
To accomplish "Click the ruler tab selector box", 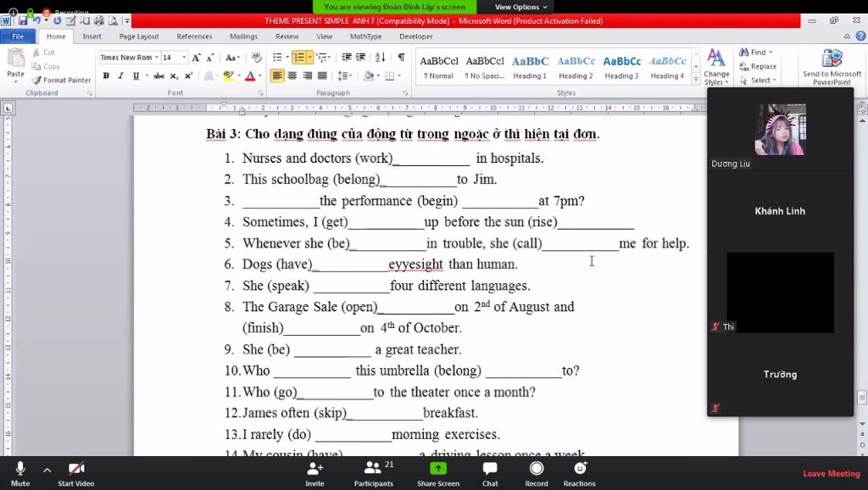I will click(x=8, y=108).
